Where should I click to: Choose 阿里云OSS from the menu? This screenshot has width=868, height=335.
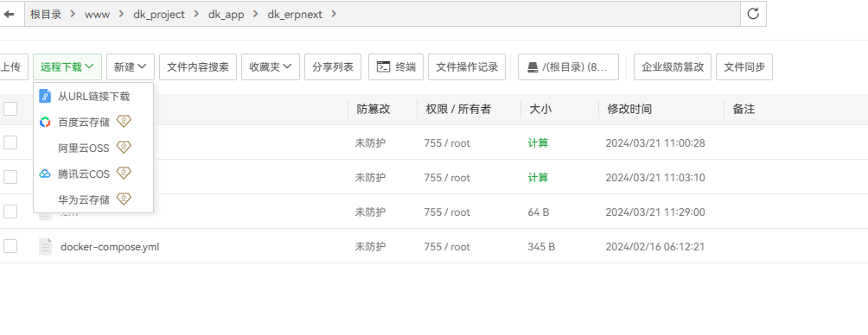93,148
